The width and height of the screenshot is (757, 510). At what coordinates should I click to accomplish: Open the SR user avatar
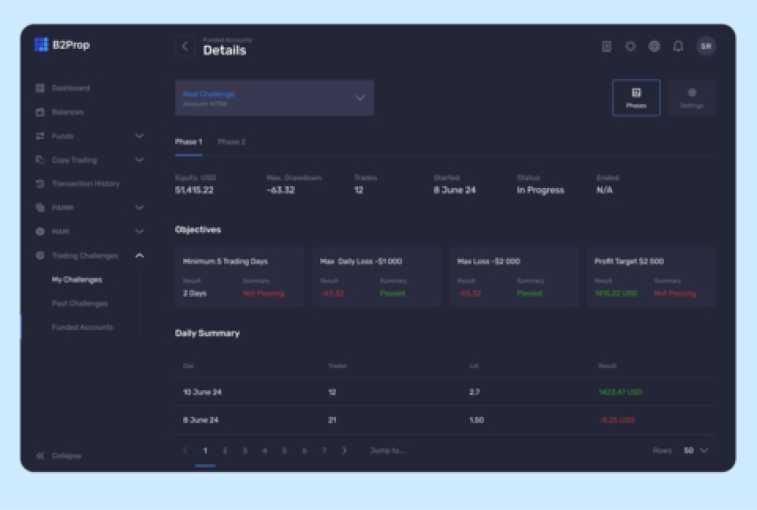tap(706, 46)
